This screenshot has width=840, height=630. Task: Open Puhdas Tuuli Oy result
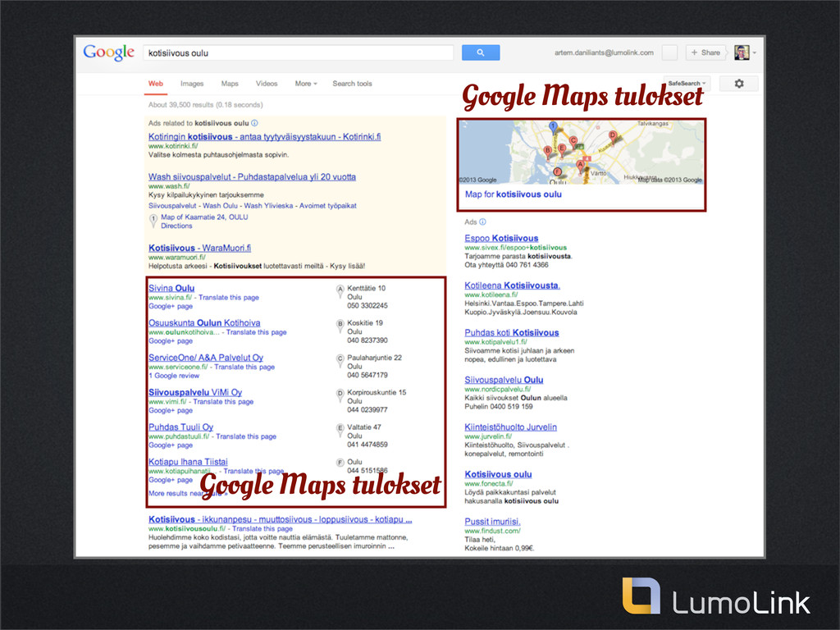(x=180, y=427)
